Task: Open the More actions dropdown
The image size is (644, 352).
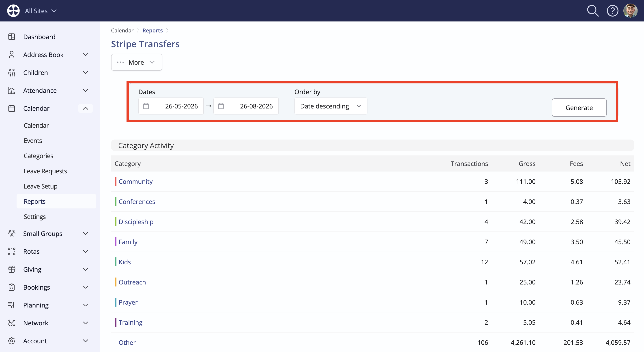Action: click(x=137, y=62)
